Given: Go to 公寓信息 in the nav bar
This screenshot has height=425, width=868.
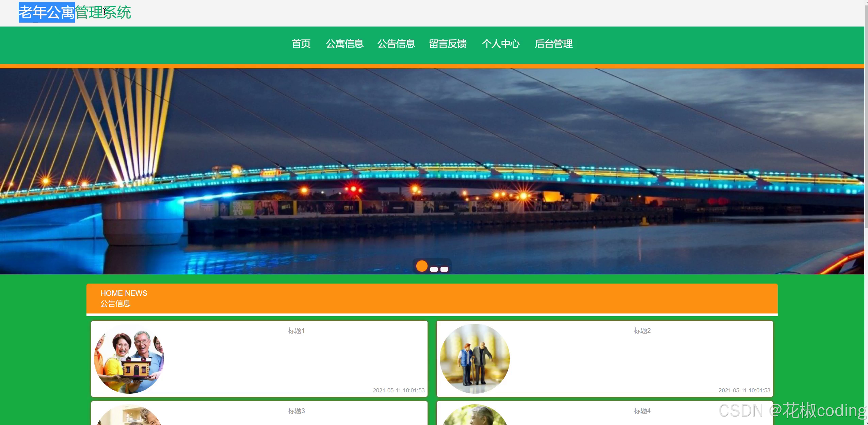Looking at the screenshot, I should coord(344,44).
